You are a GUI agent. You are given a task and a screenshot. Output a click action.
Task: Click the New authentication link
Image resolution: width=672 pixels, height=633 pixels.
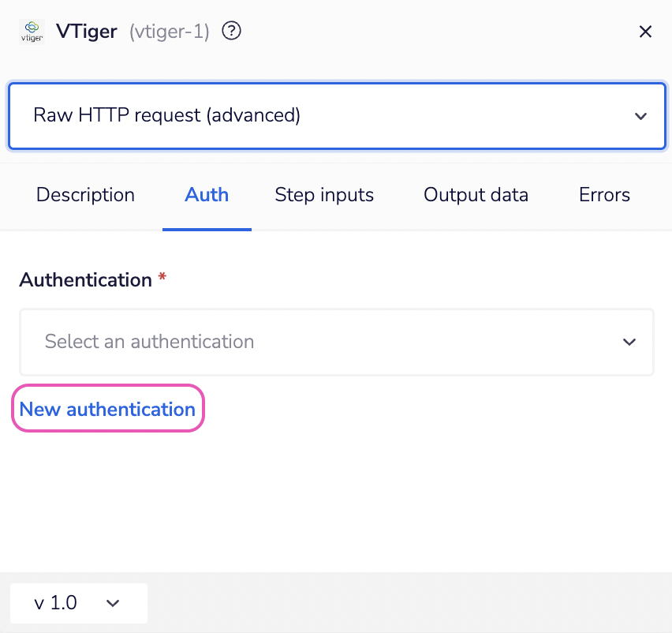(x=107, y=409)
